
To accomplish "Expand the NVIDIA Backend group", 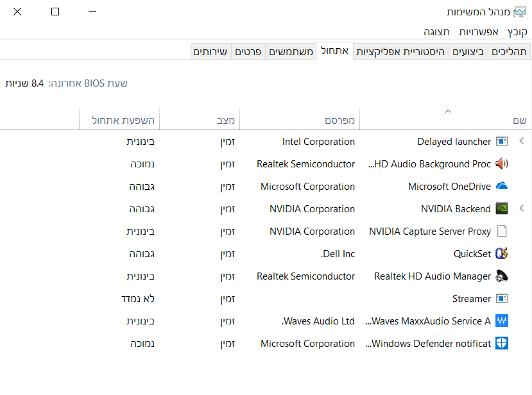I will (x=521, y=209).
